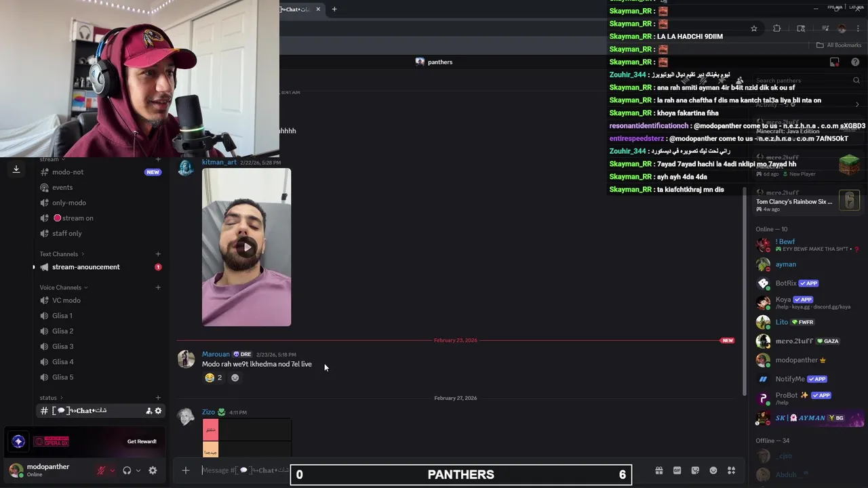The width and height of the screenshot is (868, 488).
Task: Add a channel to stream category
Action: pyautogui.click(x=158, y=159)
